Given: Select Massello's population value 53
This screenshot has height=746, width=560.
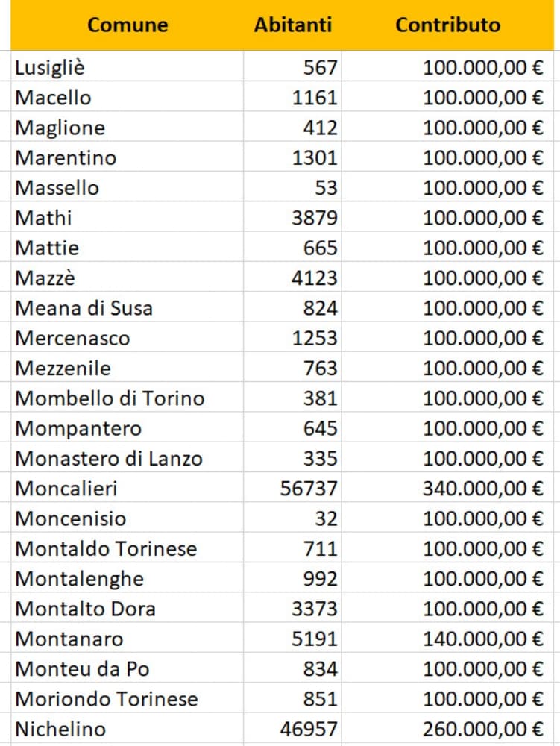Looking at the screenshot, I should click(326, 188).
